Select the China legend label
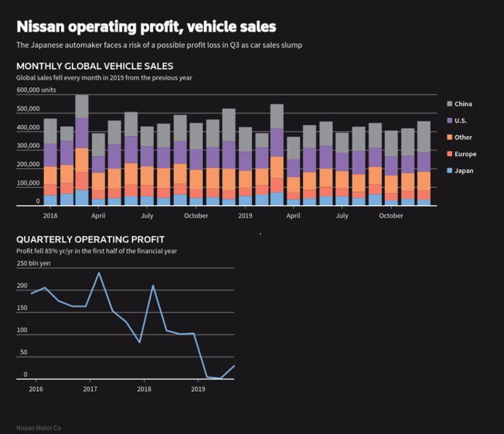 click(x=463, y=103)
